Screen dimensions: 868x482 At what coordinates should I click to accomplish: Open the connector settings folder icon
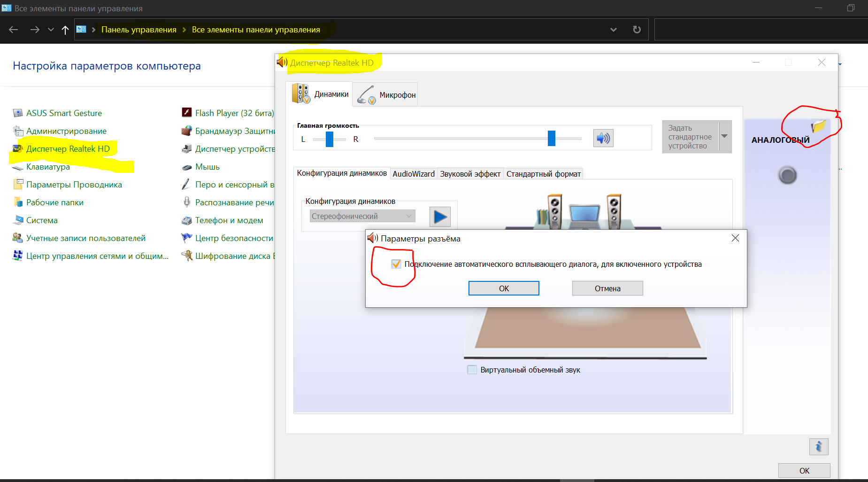[818, 126]
